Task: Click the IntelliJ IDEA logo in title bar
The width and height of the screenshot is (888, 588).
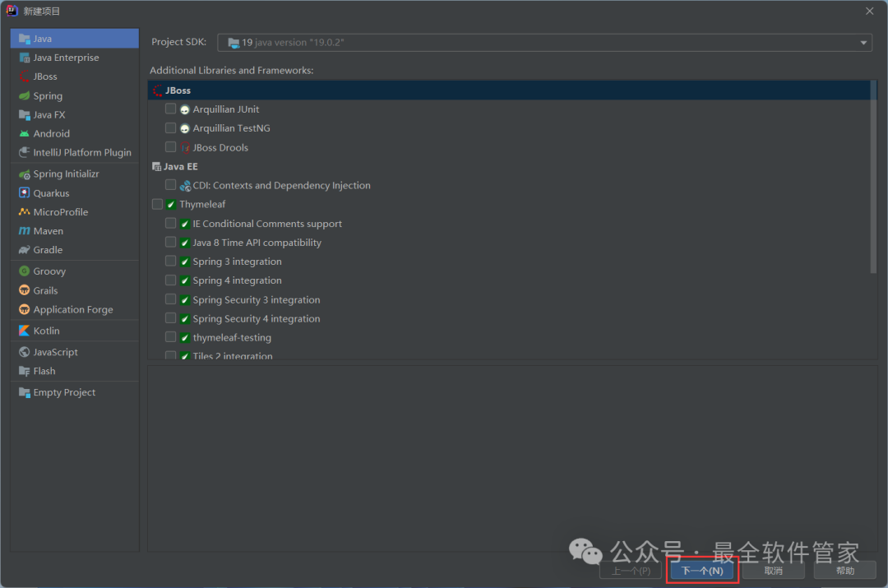Action: (12, 11)
